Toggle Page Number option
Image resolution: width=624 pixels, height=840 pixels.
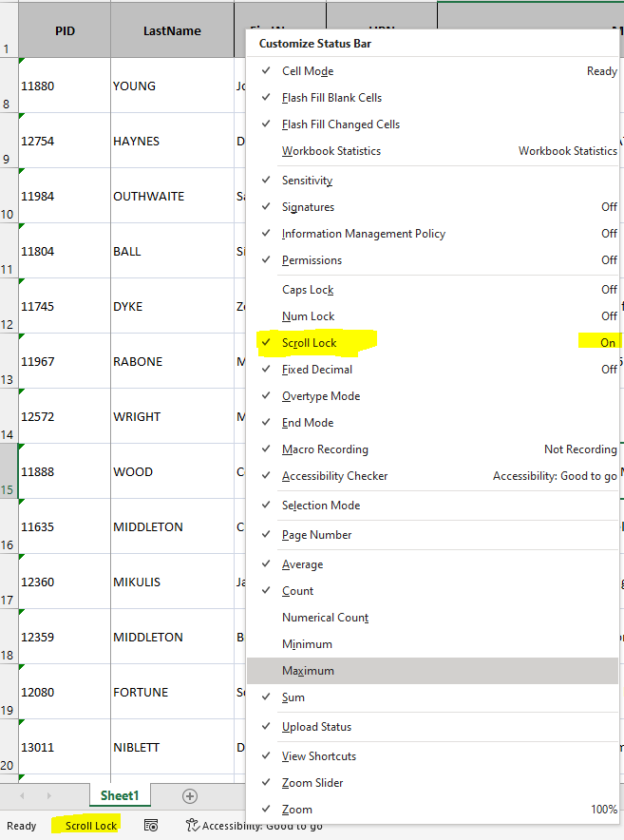point(433,535)
